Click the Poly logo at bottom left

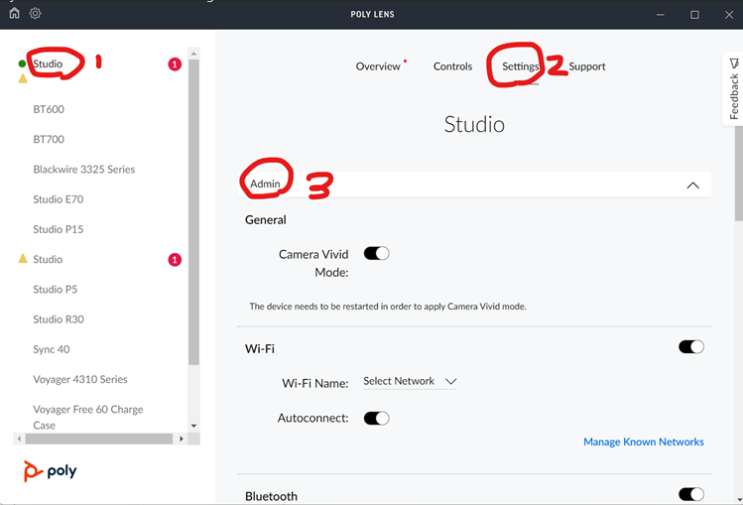(x=50, y=471)
